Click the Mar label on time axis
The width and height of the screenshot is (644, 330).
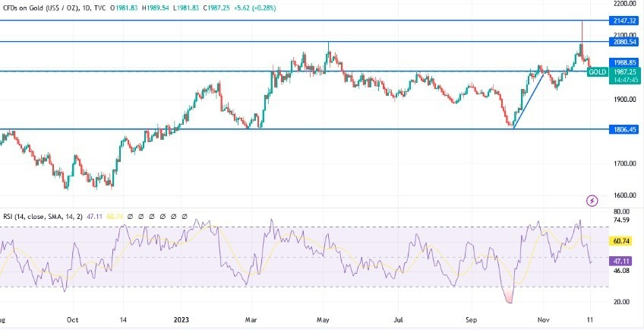[251, 319]
